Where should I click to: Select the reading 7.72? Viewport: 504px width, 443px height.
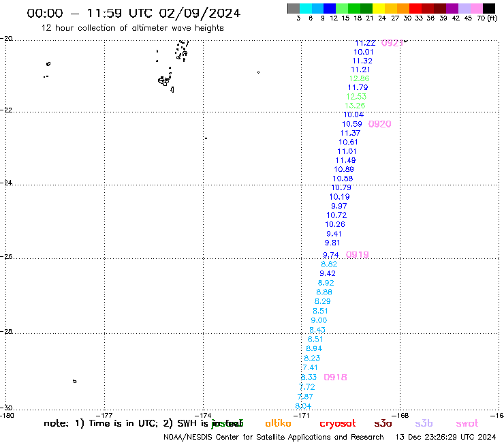point(307,387)
